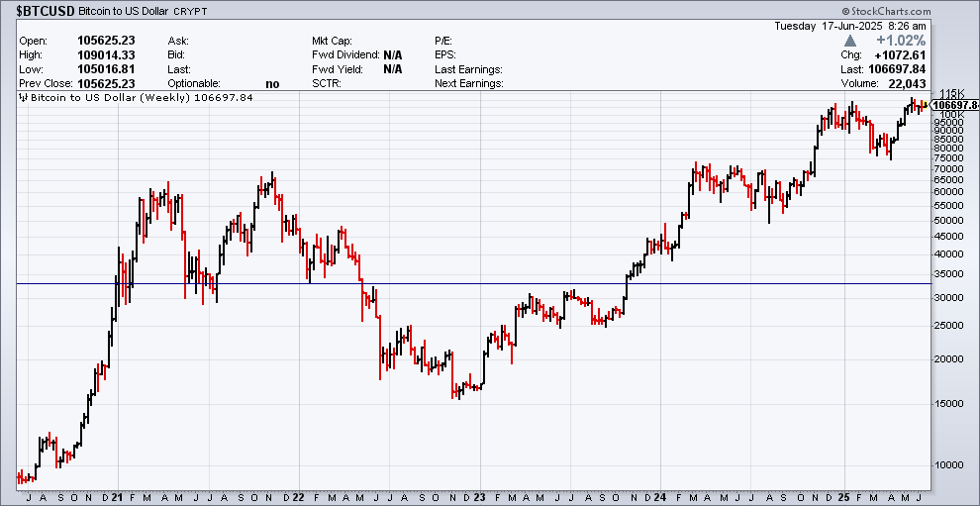Click the 24 year marker on time axis
This screenshot has width=980, height=506.
click(x=660, y=498)
